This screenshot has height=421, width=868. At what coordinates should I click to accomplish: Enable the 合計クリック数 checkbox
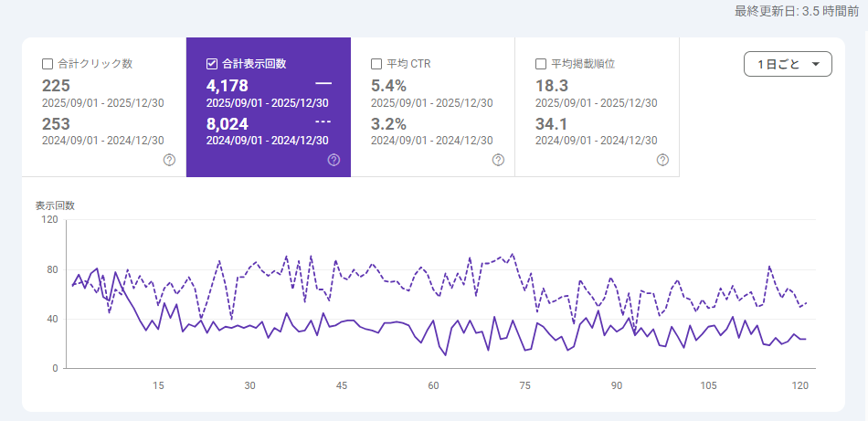tap(48, 64)
